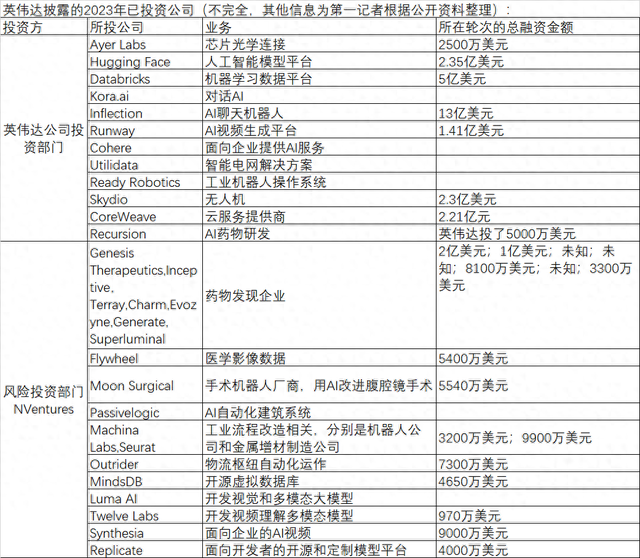Click the 'Inflection' company cell
Viewport: 640px width, 558px height.
[x=145, y=113]
